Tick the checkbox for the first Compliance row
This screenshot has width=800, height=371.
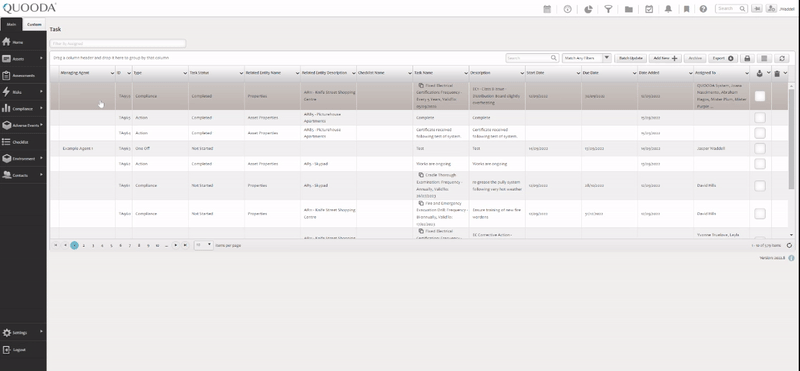[x=760, y=96]
